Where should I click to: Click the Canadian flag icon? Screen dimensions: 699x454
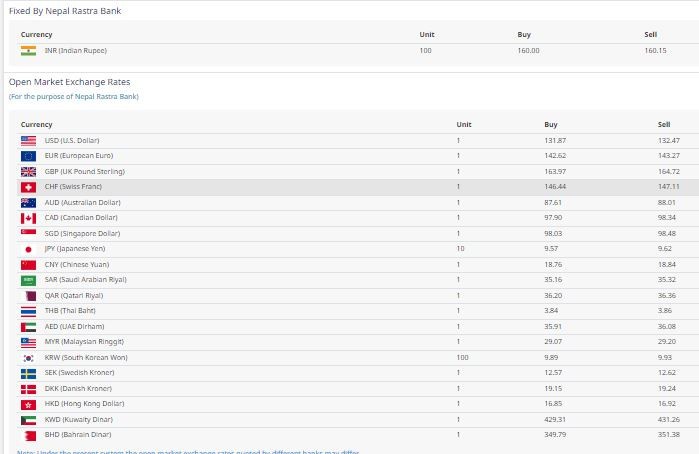(x=28, y=218)
